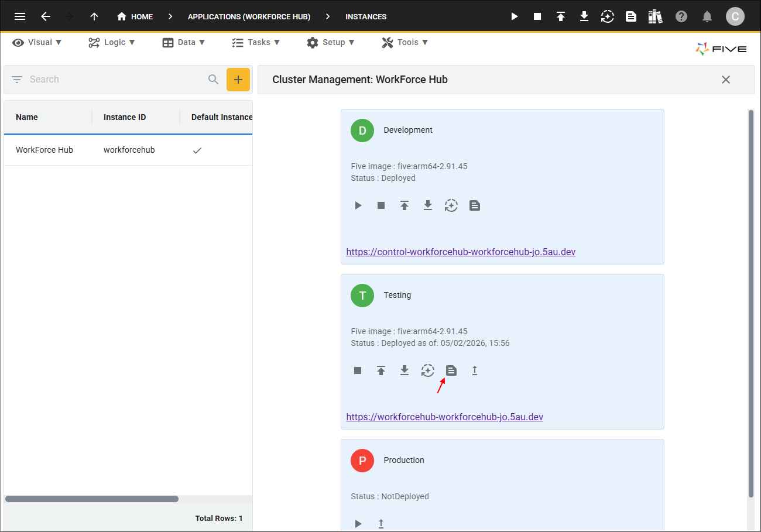Click the stop icon in the Development card
The image size is (761, 532).
tap(381, 205)
